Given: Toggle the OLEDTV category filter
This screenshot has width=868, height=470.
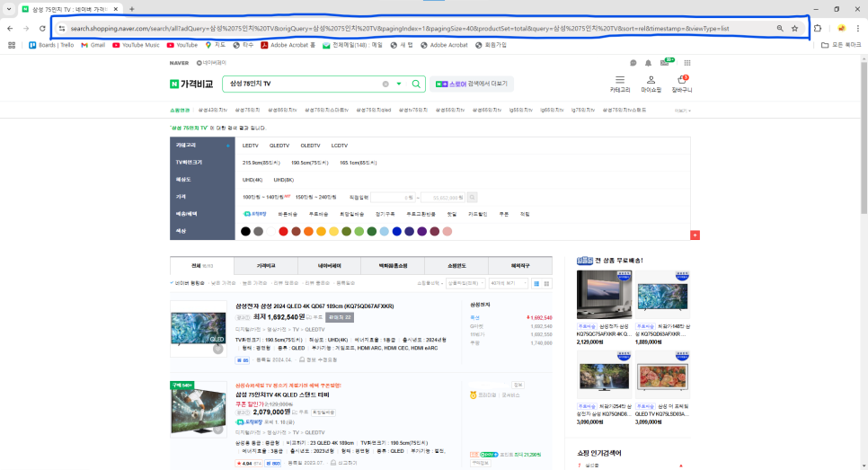Looking at the screenshot, I should pyautogui.click(x=310, y=146).
